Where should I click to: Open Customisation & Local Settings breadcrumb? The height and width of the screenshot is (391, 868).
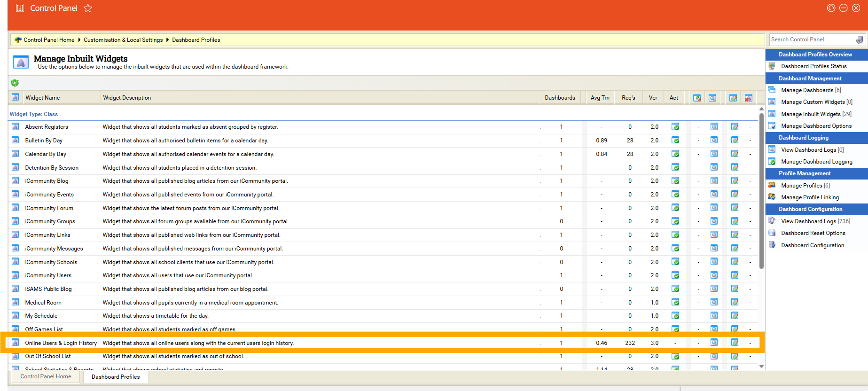coord(123,40)
